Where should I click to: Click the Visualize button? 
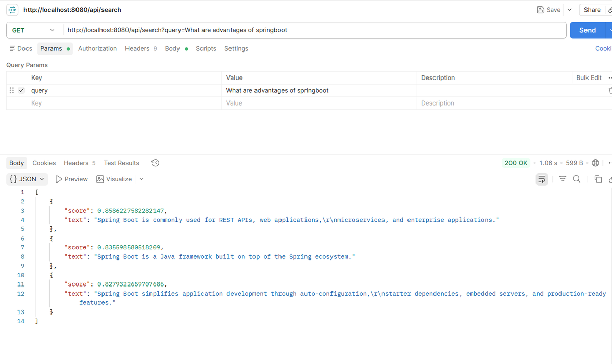(x=114, y=179)
